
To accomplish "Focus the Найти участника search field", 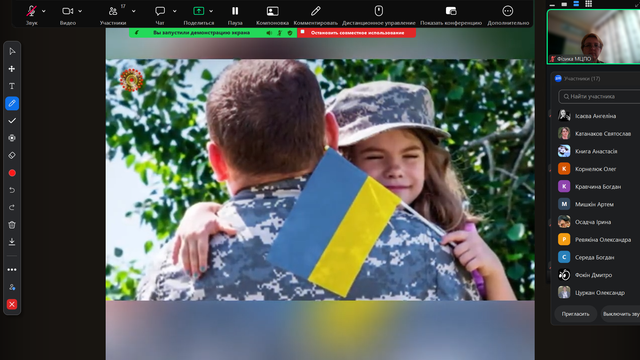I will pos(599,96).
